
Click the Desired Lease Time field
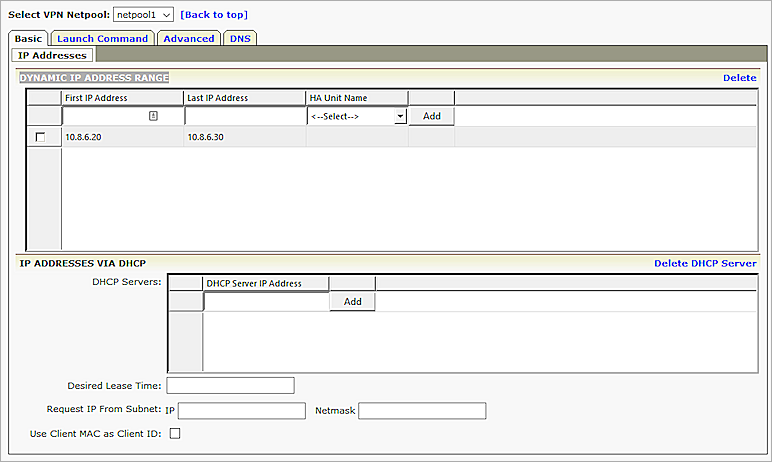coord(230,385)
